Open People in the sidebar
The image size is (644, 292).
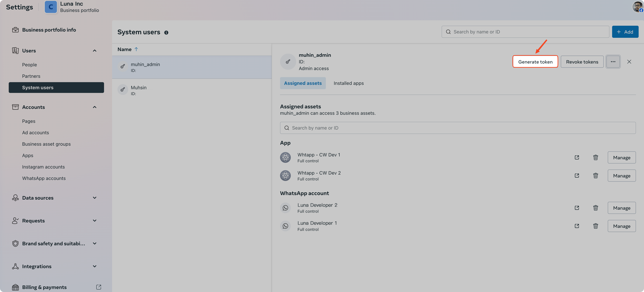30,65
